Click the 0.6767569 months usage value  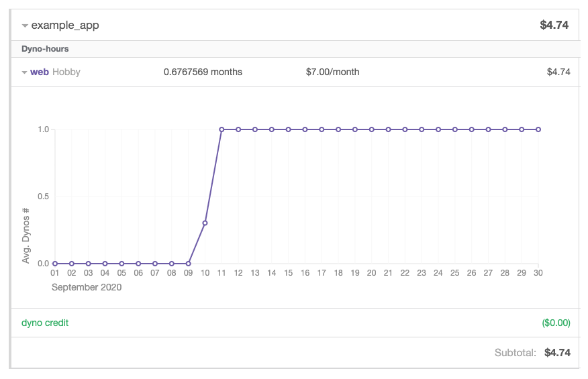pyautogui.click(x=203, y=72)
